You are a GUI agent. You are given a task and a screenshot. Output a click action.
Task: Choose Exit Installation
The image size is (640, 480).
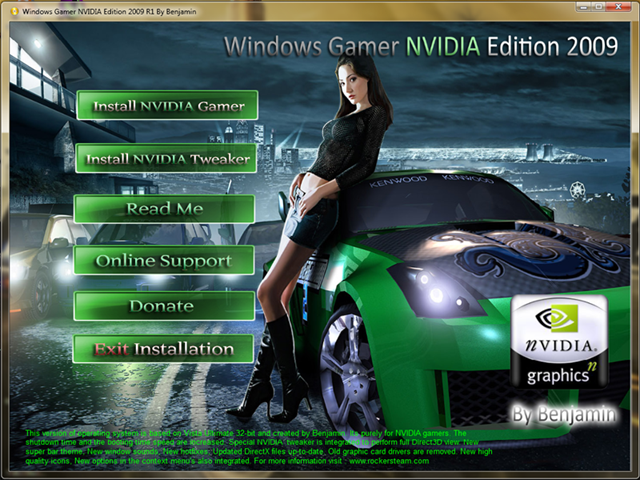coord(163,349)
